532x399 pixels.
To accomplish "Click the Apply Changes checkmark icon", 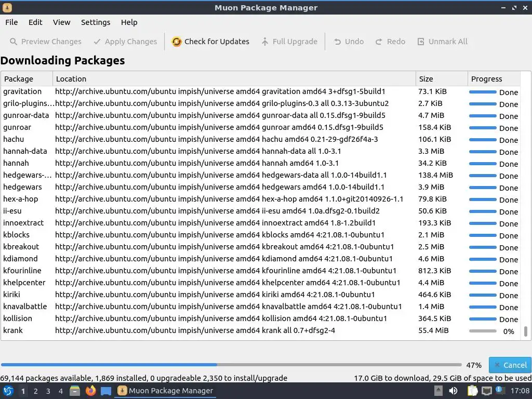I will coord(97,42).
